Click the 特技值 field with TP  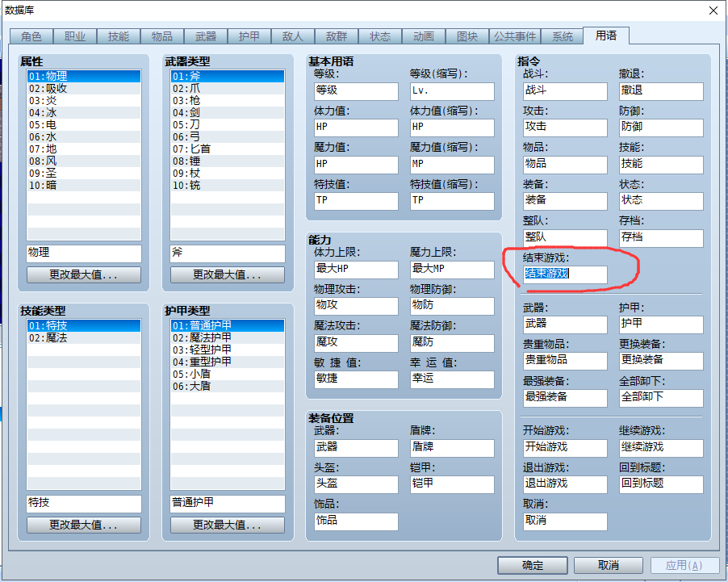(x=356, y=201)
